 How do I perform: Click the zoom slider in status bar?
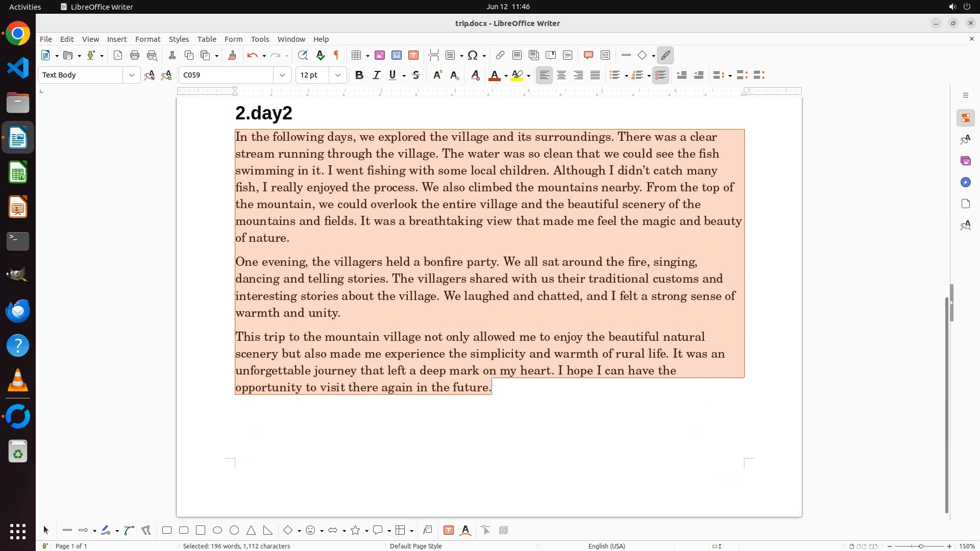click(920, 546)
